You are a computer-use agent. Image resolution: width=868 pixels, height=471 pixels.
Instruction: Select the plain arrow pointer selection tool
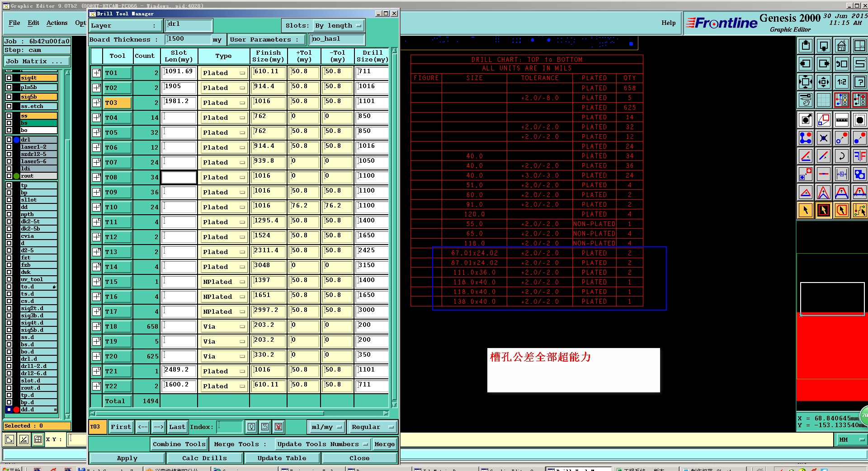click(x=806, y=210)
